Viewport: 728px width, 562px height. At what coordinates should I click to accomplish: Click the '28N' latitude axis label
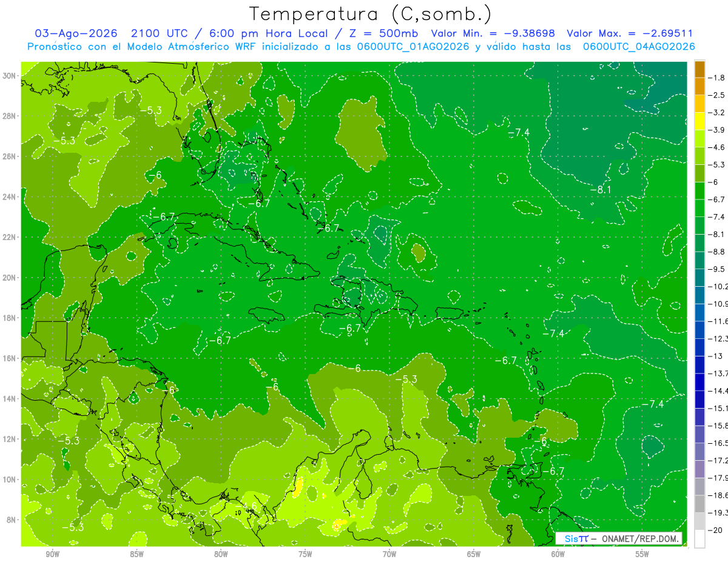pos(9,116)
